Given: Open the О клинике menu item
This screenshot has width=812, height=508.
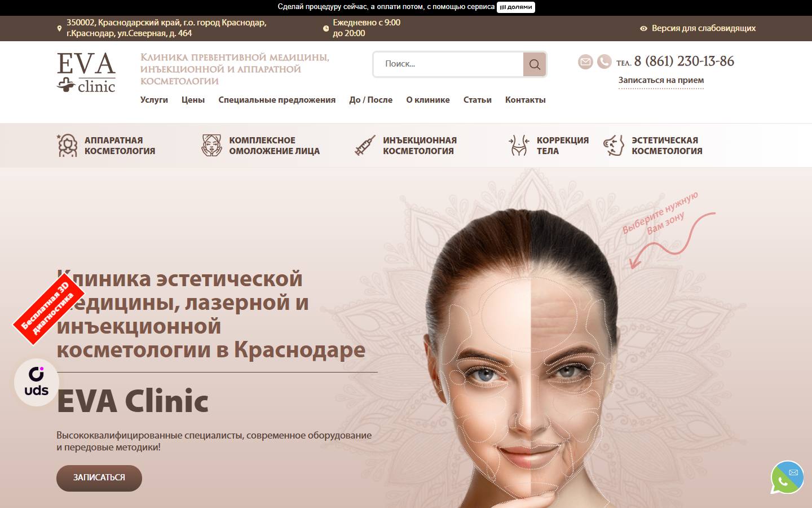Looking at the screenshot, I should click(x=428, y=100).
